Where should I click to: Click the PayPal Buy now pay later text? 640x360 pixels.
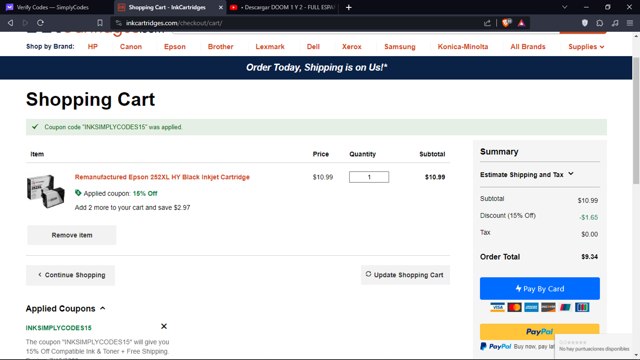[x=533, y=347]
